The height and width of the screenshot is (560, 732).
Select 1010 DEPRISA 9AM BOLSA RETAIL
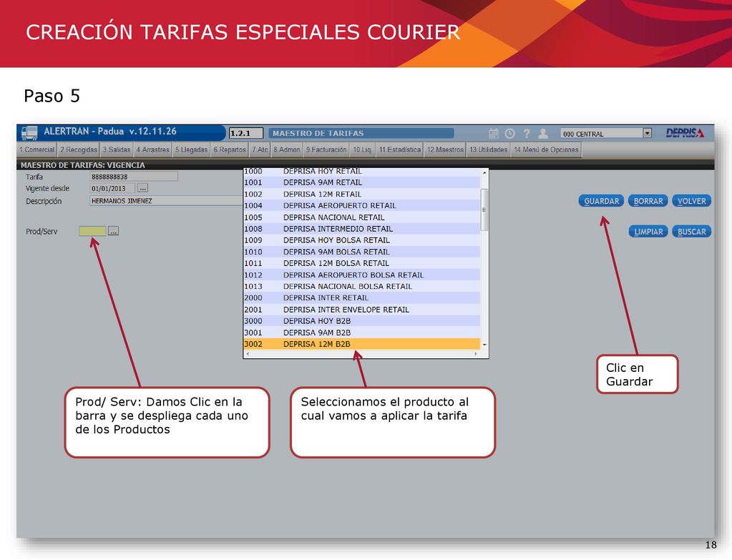(362, 252)
